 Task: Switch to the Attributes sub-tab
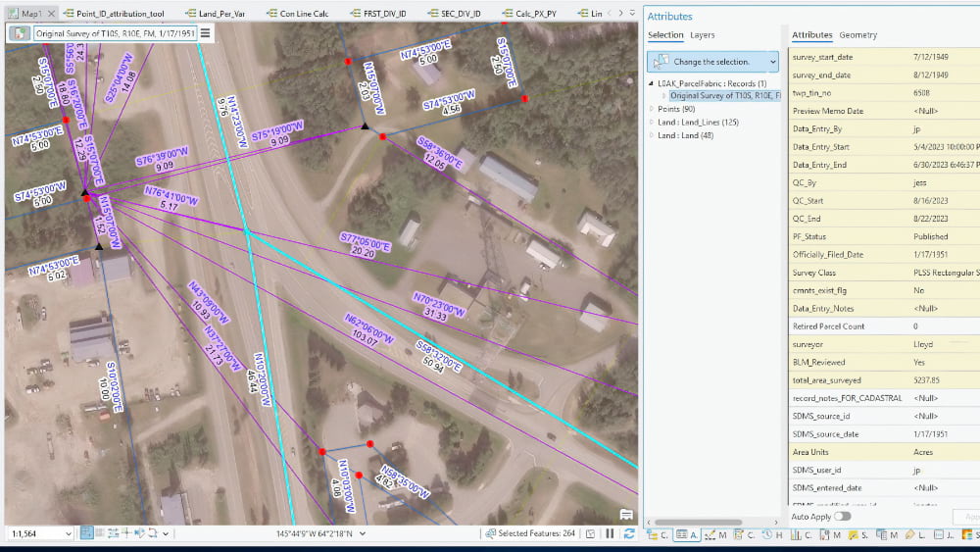(x=811, y=35)
